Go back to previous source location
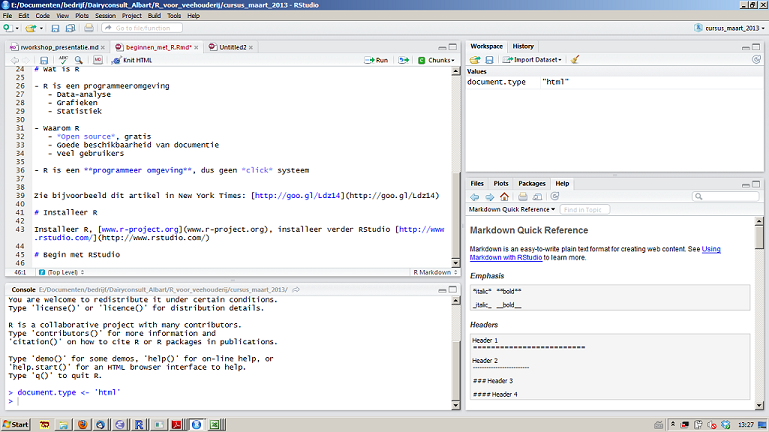 (15, 60)
